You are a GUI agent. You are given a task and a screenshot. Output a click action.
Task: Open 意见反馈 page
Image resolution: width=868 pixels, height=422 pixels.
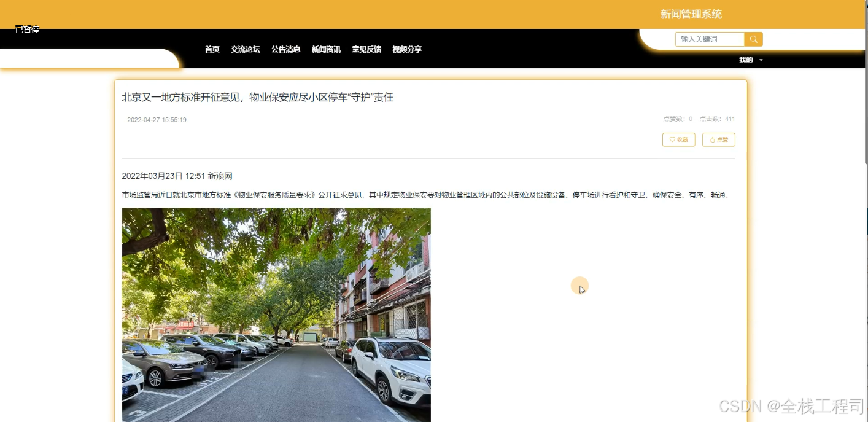[x=366, y=49]
